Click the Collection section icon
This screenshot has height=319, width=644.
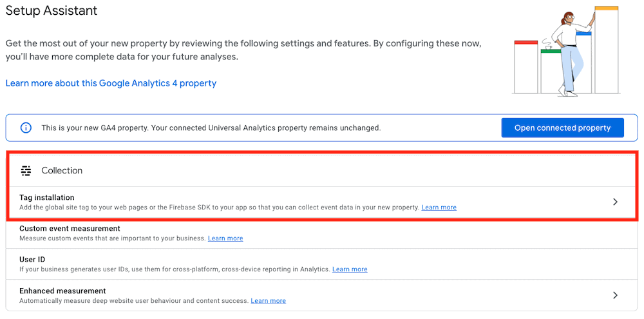(26, 171)
